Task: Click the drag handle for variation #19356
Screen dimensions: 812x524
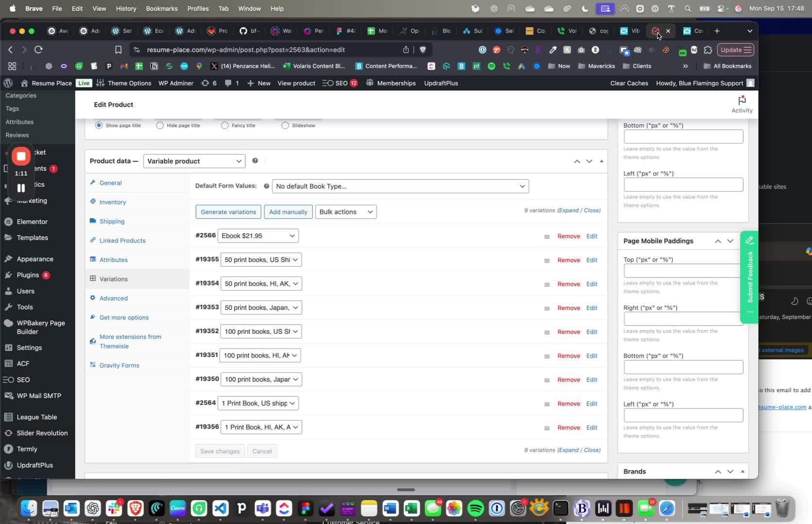Action: (x=547, y=428)
